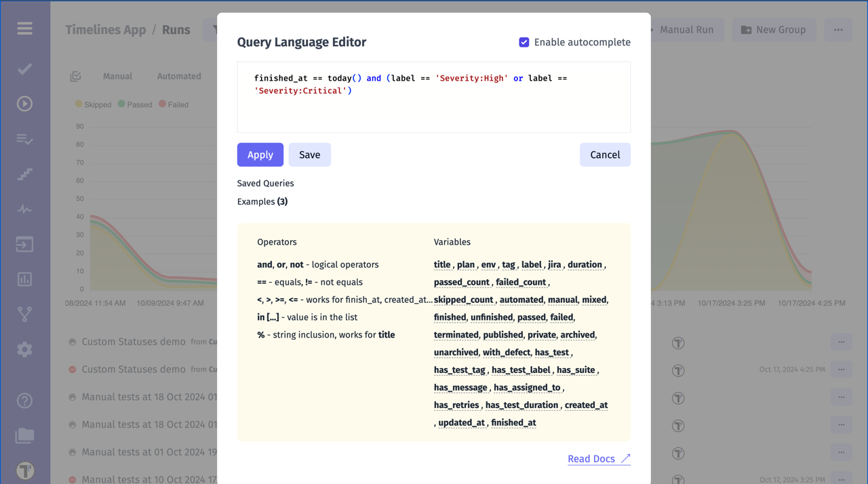
Task: Switch to the Manual runs tab
Action: 117,77
